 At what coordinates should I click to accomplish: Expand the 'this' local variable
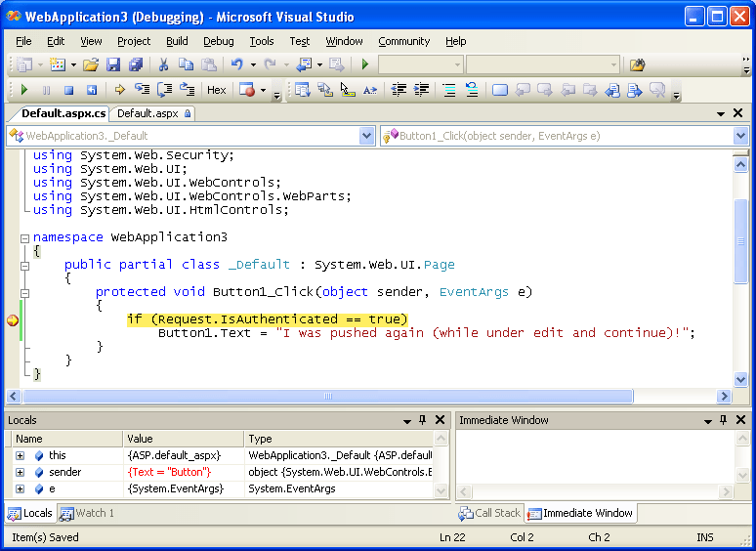20,455
